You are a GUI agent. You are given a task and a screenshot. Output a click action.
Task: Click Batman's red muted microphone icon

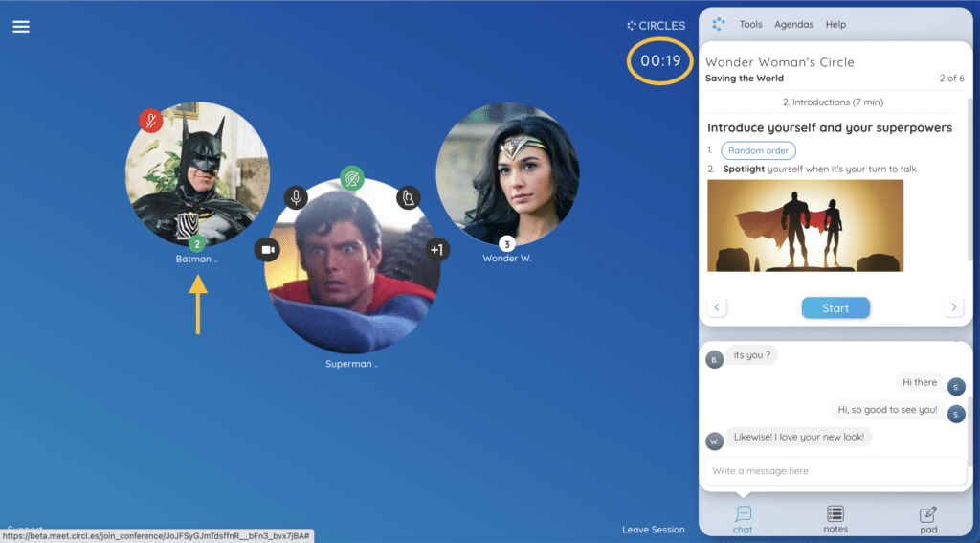coord(150,121)
